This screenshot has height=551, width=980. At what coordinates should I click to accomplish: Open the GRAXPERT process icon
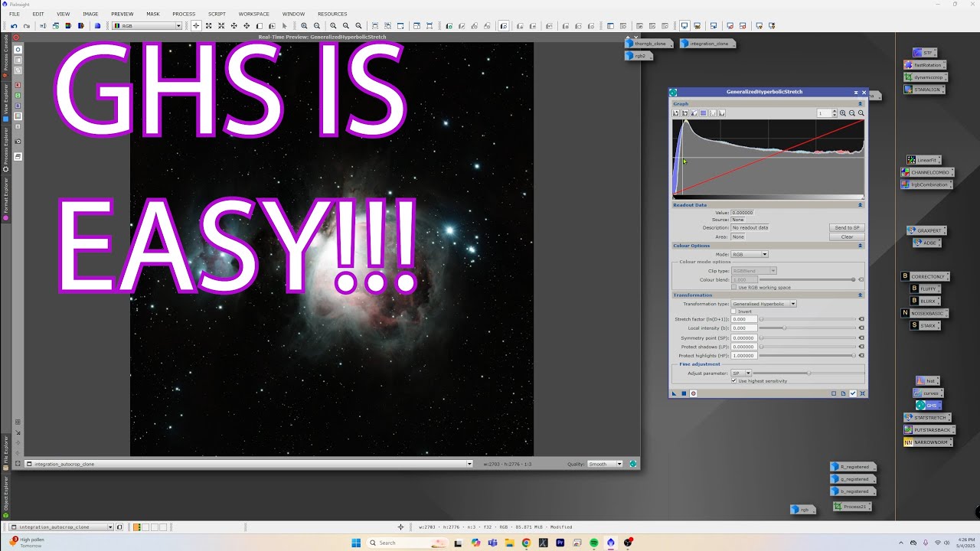926,230
